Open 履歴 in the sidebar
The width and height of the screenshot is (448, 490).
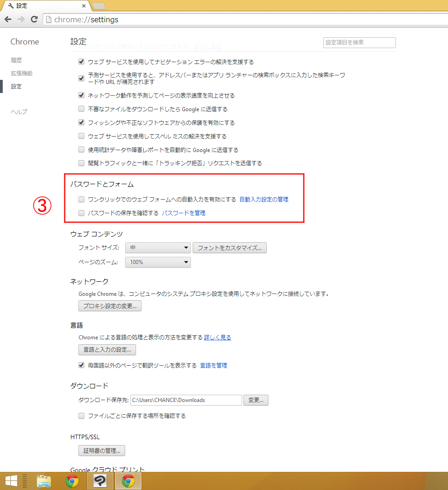click(16, 60)
